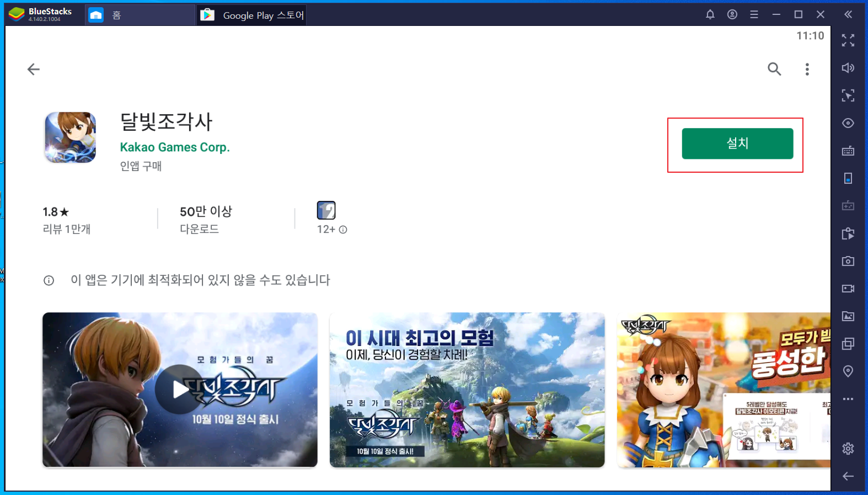The width and height of the screenshot is (868, 495).
Task: Click the 인앱 구매 label
Action: click(141, 166)
